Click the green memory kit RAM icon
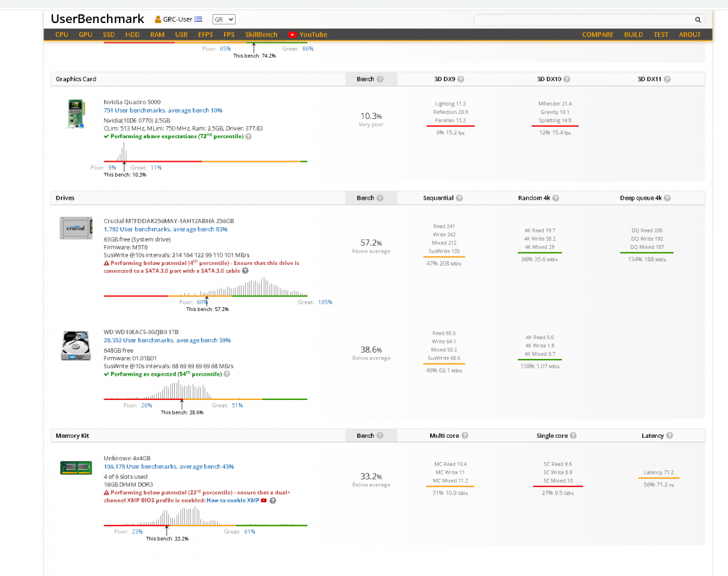 [x=76, y=467]
